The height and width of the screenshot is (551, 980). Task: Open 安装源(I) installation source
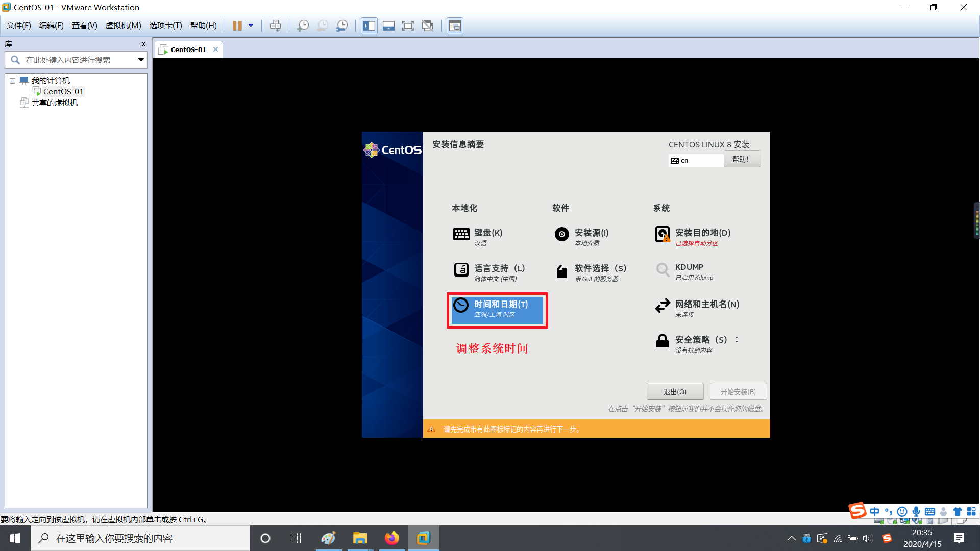pos(582,237)
